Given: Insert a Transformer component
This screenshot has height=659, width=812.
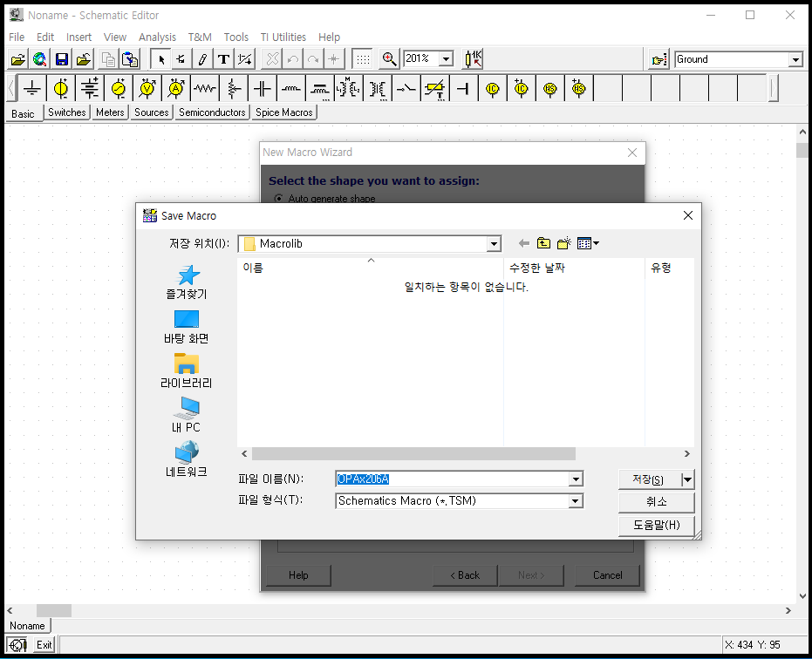Looking at the screenshot, I should click(x=349, y=89).
